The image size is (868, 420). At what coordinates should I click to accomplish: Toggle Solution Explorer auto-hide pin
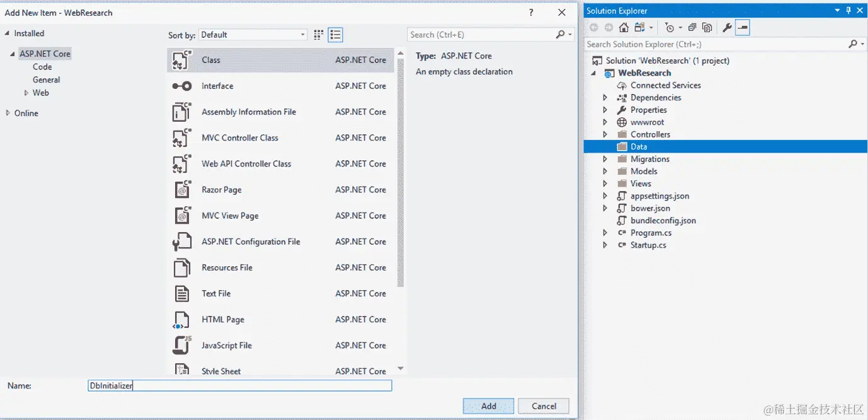(x=848, y=10)
